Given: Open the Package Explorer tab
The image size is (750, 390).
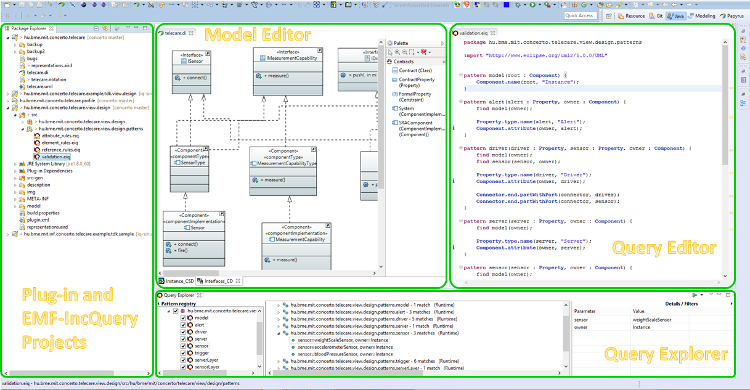Looking at the screenshot, I should [29, 28].
